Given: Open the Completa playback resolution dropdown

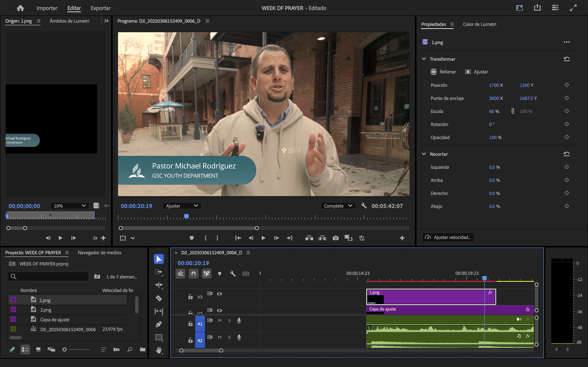Looking at the screenshot, I should [x=338, y=206].
